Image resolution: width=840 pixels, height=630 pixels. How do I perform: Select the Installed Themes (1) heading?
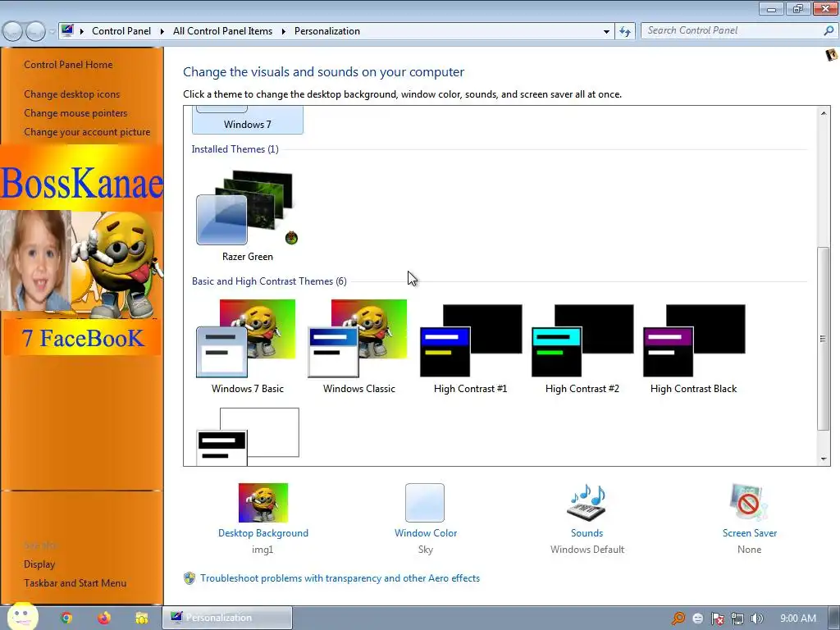click(235, 149)
